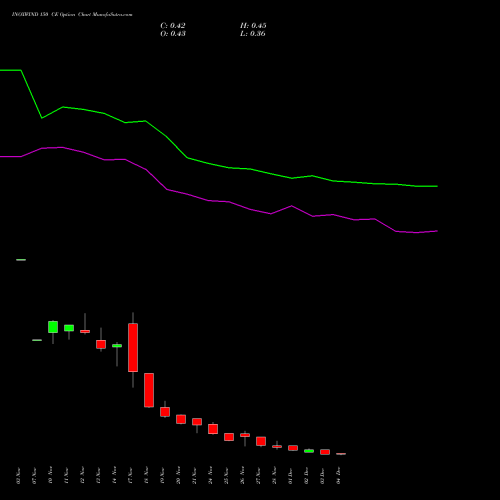The image size is (500, 500).
Task: Click the open value O: 0.43
Action: click(x=173, y=34)
